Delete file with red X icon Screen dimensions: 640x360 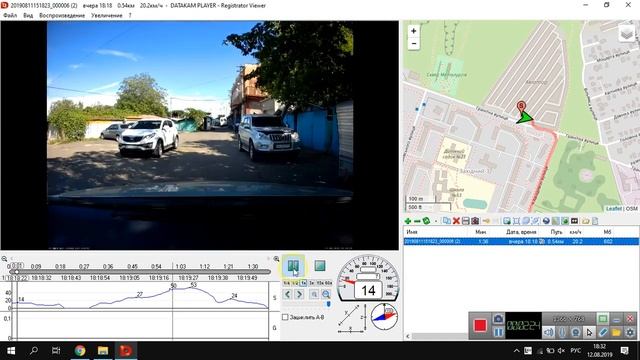[456, 221]
